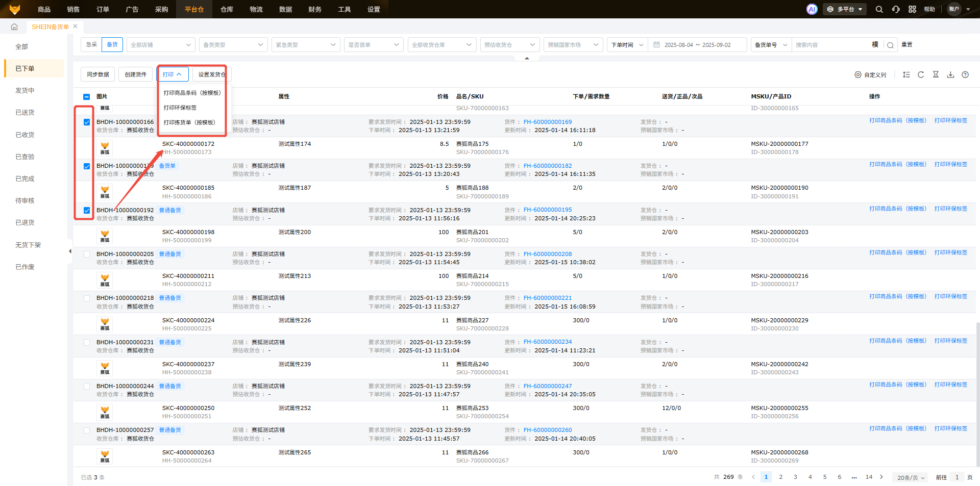Click product thumbnail for SKC-40000000172

105,148
